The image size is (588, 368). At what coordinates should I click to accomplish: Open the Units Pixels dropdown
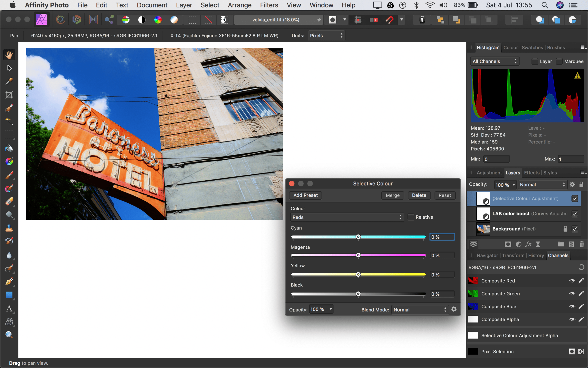(326, 36)
